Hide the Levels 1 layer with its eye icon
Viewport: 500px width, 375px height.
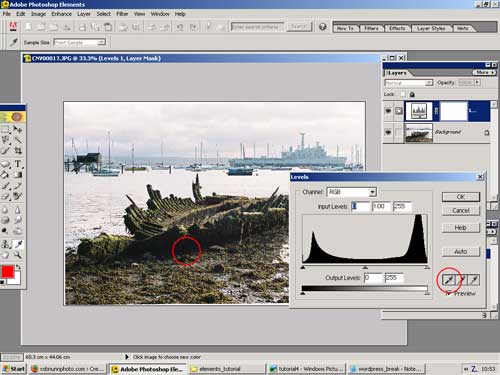tap(388, 111)
